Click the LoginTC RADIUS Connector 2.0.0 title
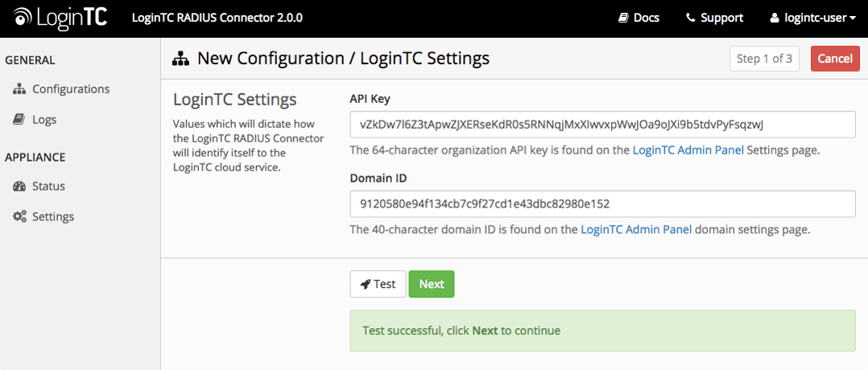Screen dimensions: 868x370 coord(217,18)
